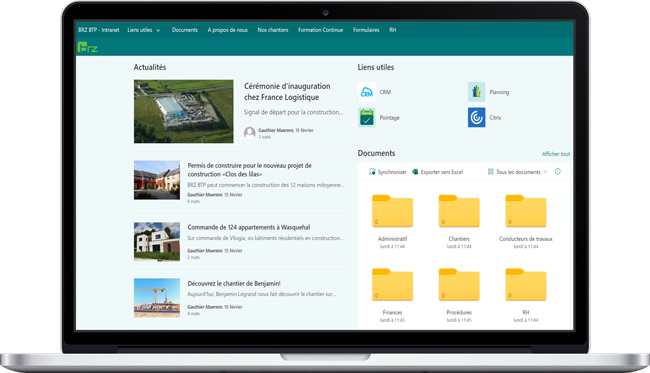650x373 pixels.
Task: Click the red and white houses thumbnail
Action: (x=157, y=180)
